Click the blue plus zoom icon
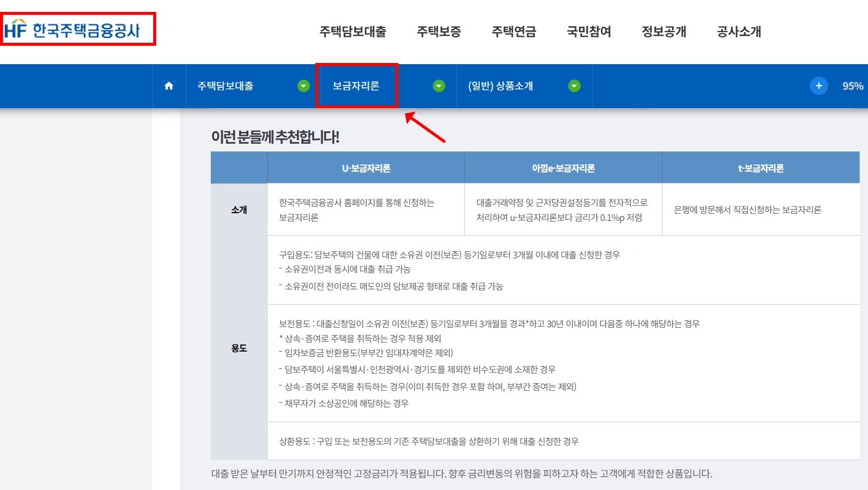The image size is (868, 490). [819, 86]
